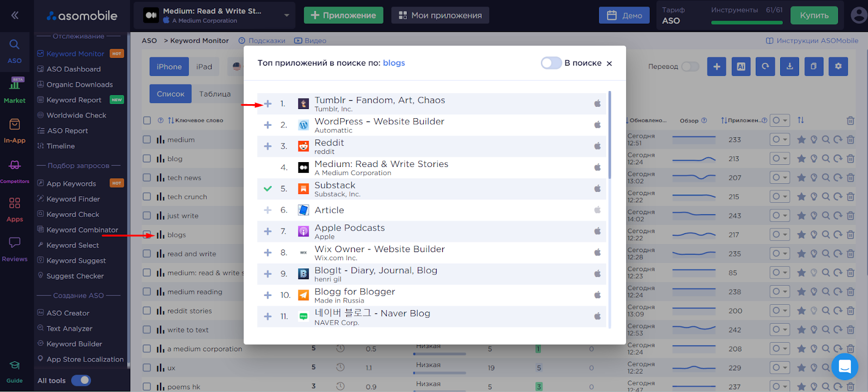Open the ASO section in the left rail
The width and height of the screenshot is (868, 392).
click(x=15, y=51)
